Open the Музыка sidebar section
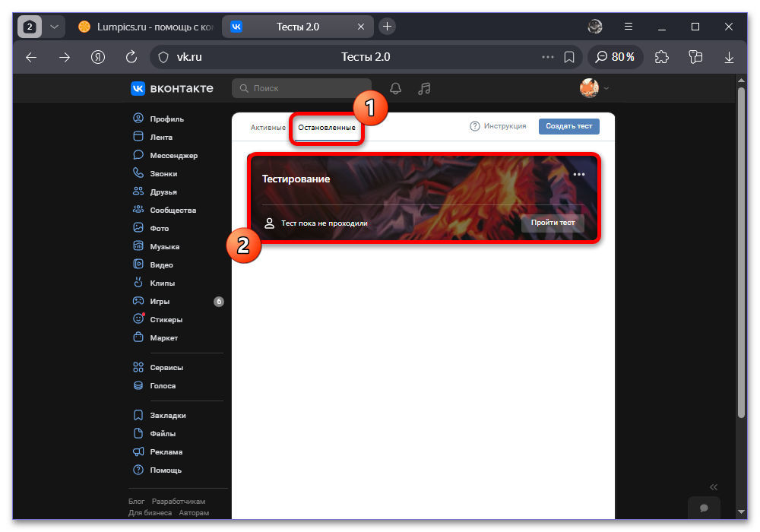Viewport: 760px width, 532px height. coord(156,246)
